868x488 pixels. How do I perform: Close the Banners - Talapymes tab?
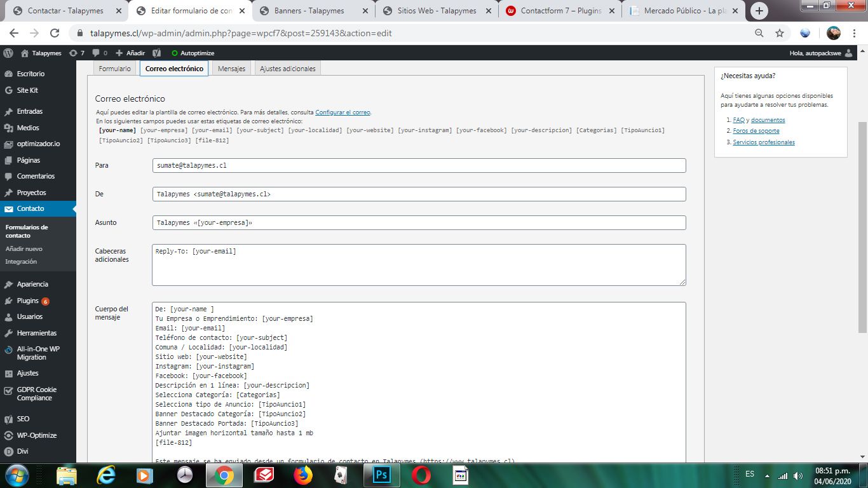(365, 11)
